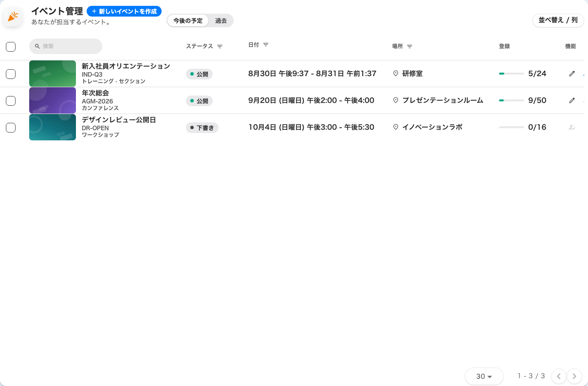This screenshot has width=588, height=386.
Task: Click the カンファレンス category label
Action: pos(100,108)
